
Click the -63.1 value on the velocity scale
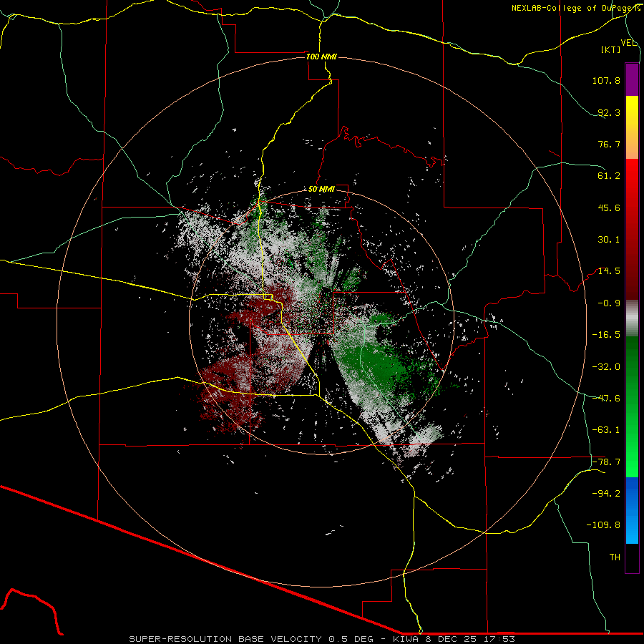(606, 430)
